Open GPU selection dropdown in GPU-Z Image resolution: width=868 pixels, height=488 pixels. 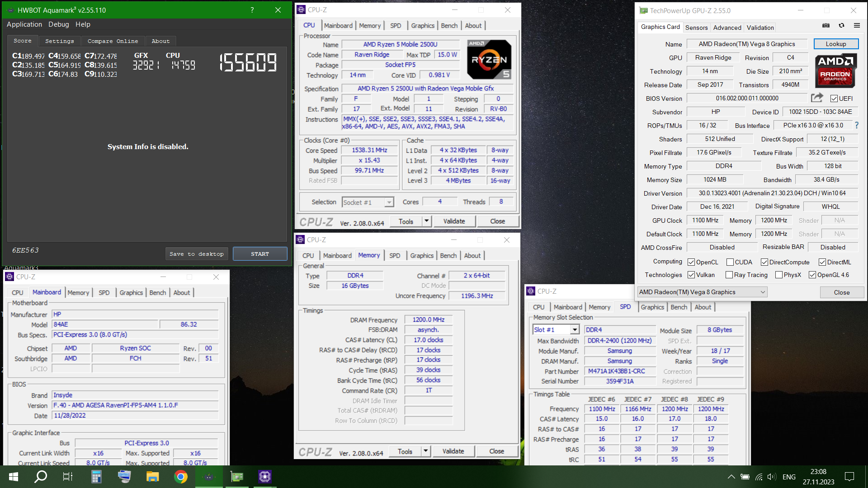click(702, 292)
